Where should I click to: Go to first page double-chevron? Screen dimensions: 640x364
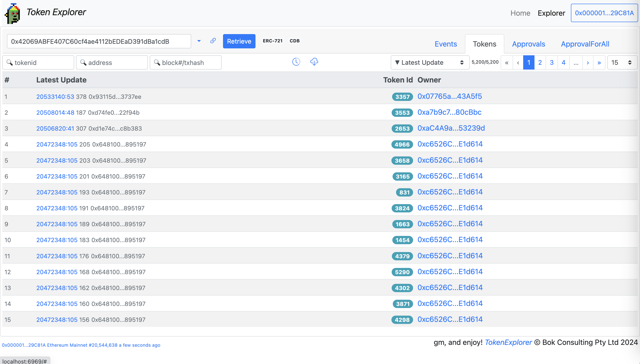point(507,62)
